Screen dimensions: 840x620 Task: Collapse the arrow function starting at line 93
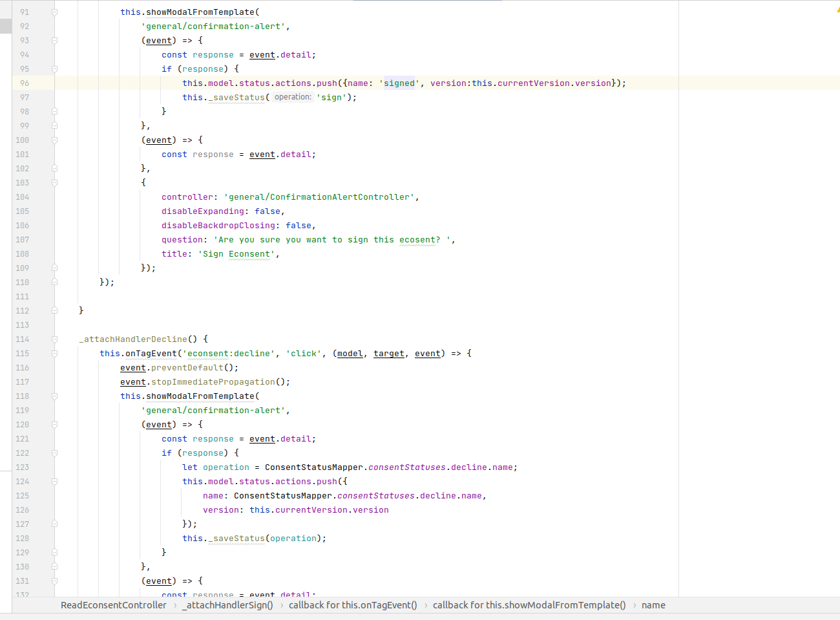(x=54, y=40)
